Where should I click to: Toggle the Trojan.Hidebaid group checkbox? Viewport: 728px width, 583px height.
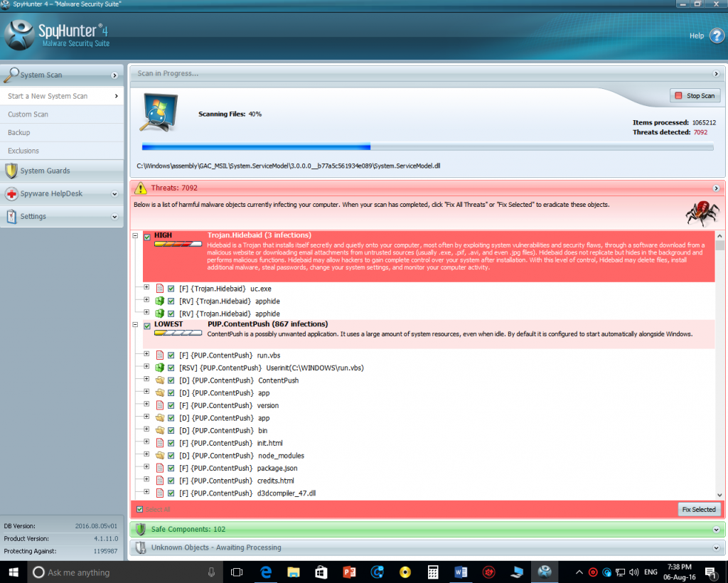pyautogui.click(x=147, y=237)
